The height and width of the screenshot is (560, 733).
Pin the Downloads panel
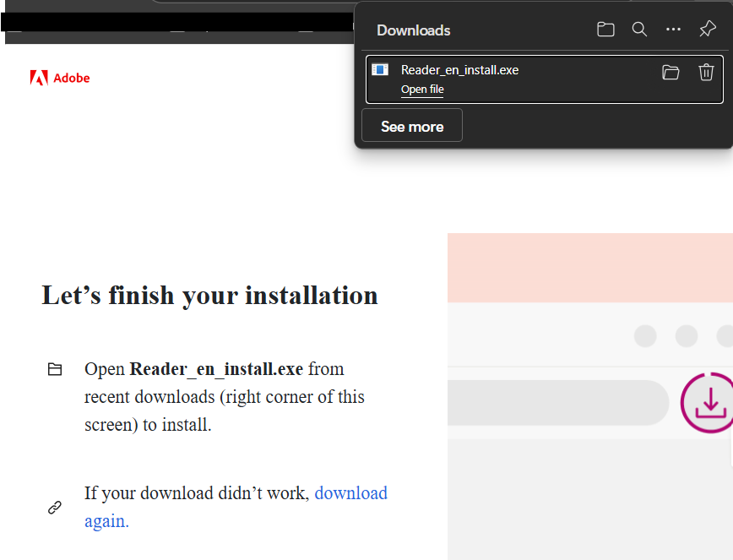tap(708, 29)
